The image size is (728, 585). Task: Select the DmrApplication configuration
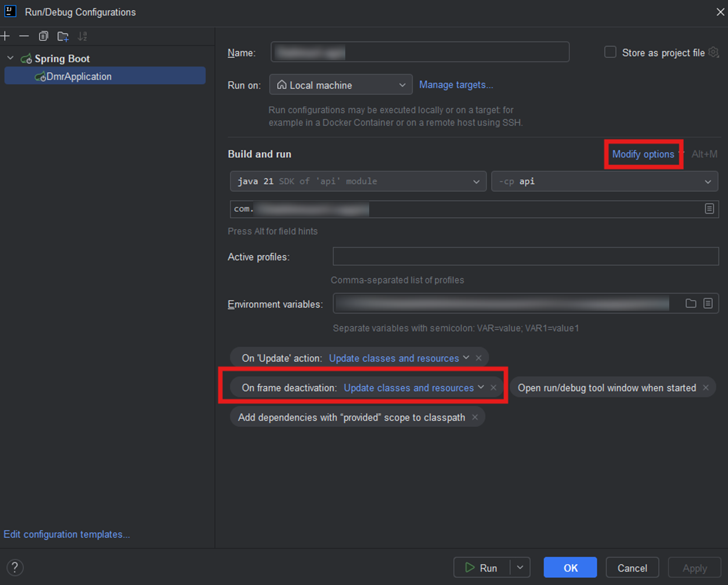pos(105,76)
